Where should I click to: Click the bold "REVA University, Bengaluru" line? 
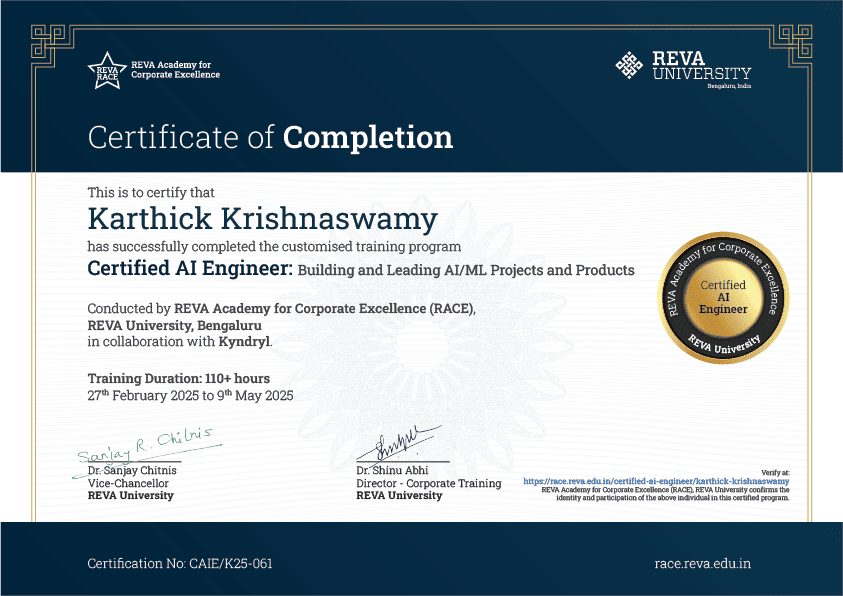(175, 326)
